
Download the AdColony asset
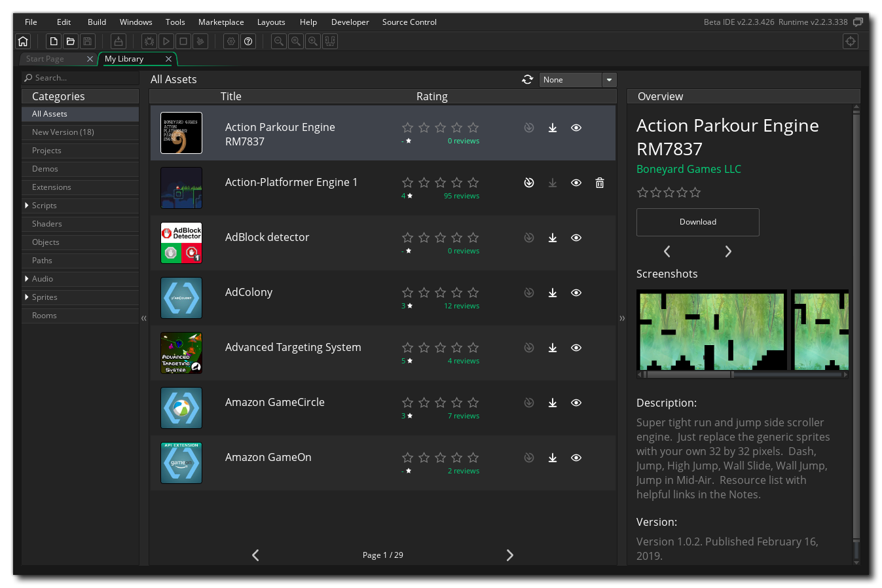(553, 293)
